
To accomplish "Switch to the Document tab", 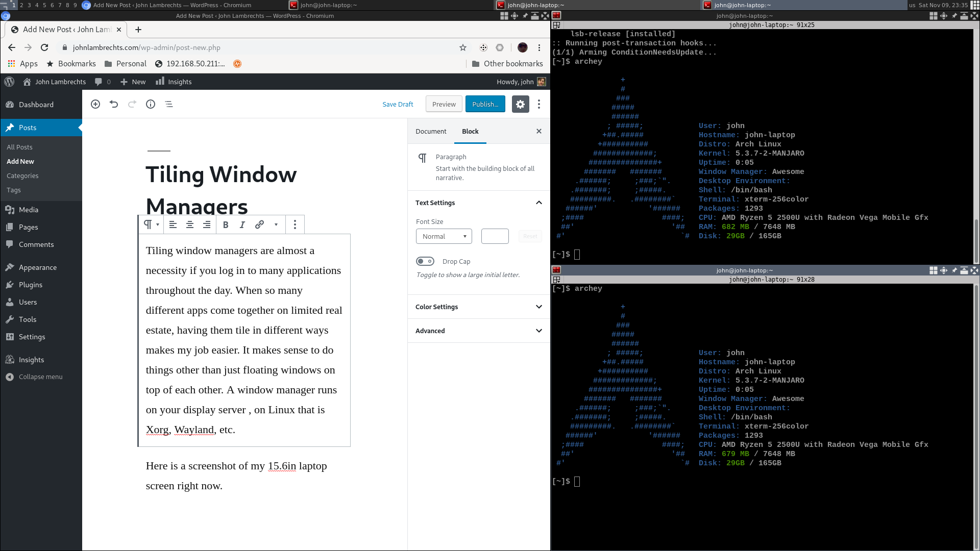I will point(431,131).
